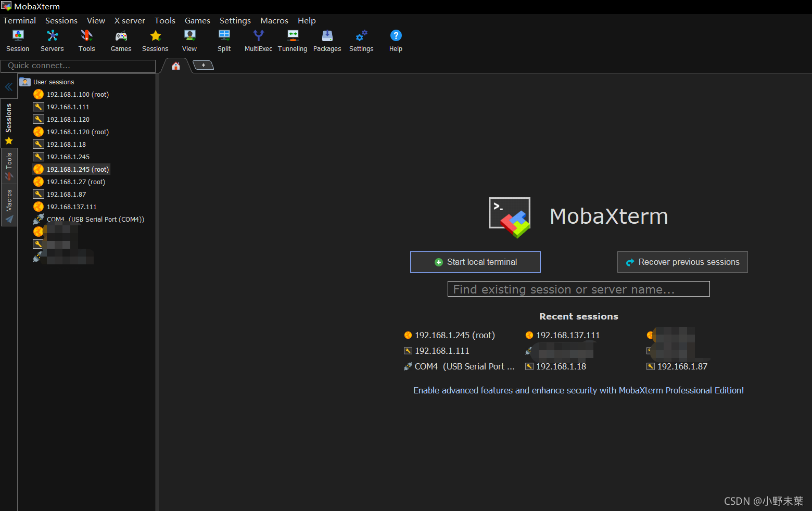
Task: Select sidebar session 192.168.1.245 (root)
Action: 71,169
